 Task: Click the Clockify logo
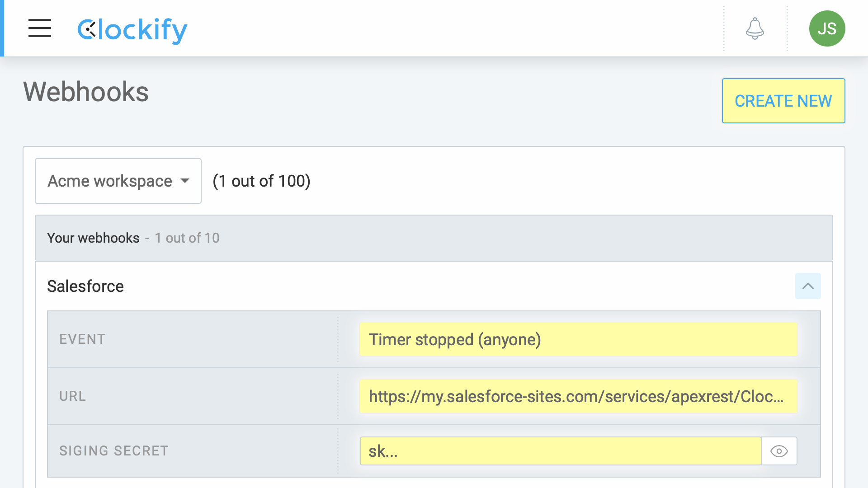pos(132,30)
